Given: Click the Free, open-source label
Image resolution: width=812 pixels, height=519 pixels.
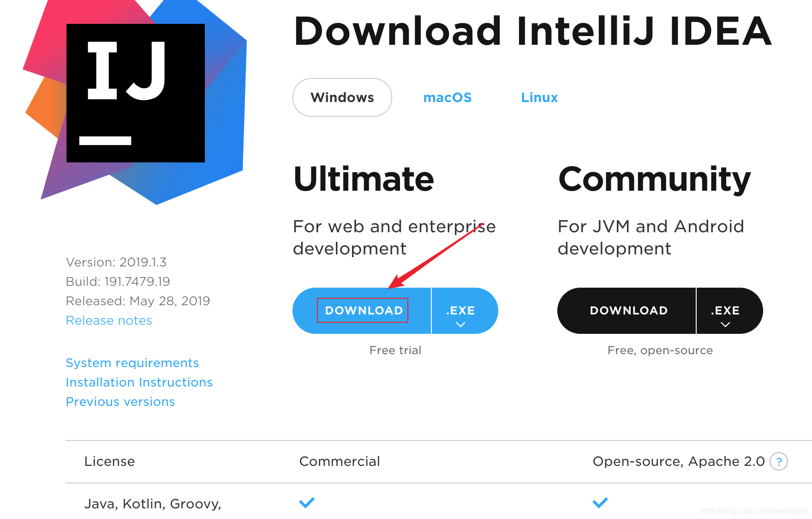Looking at the screenshot, I should click(x=660, y=350).
